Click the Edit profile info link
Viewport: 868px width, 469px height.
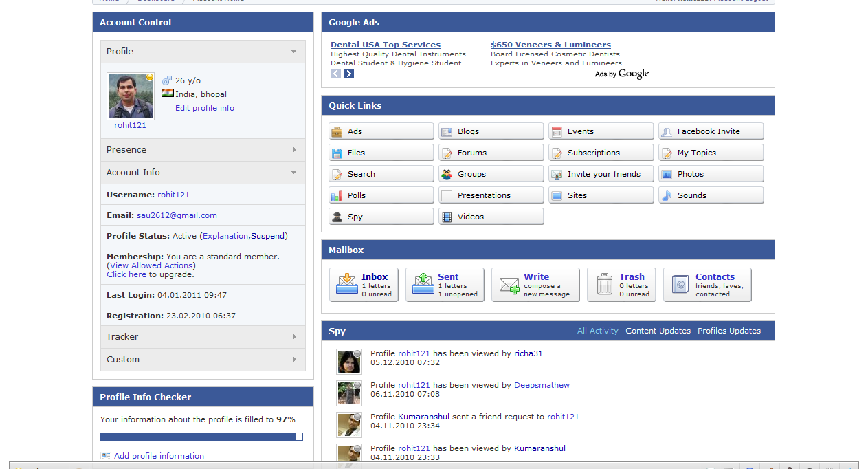[205, 108]
